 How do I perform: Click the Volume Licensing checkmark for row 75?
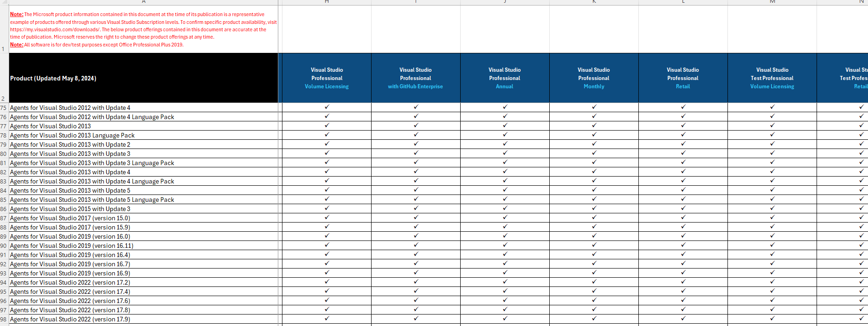pos(327,107)
